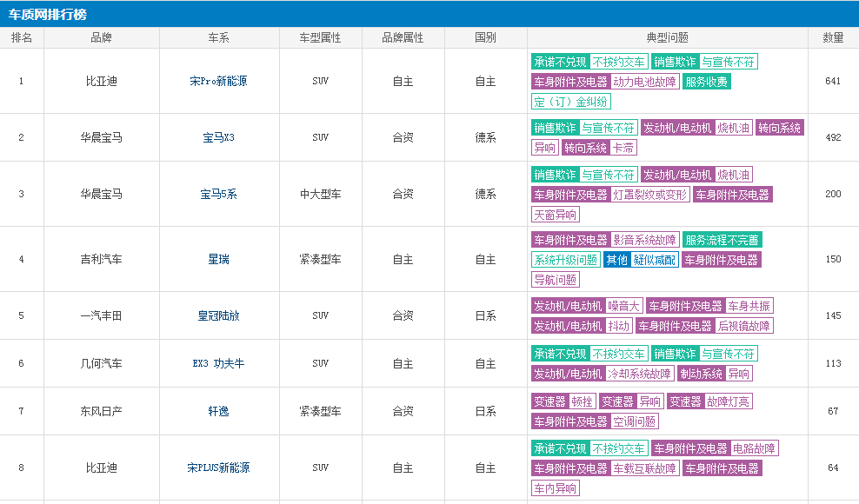Click the 系统升级问题 tag
Viewport: 859px width, 504px height.
click(x=566, y=260)
